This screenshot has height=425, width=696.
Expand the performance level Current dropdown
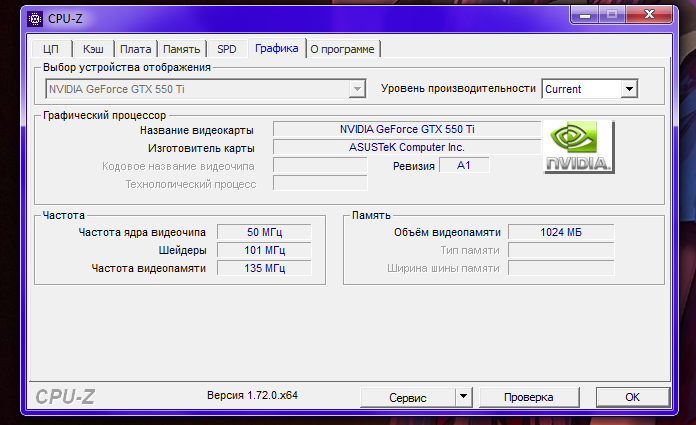point(589,89)
